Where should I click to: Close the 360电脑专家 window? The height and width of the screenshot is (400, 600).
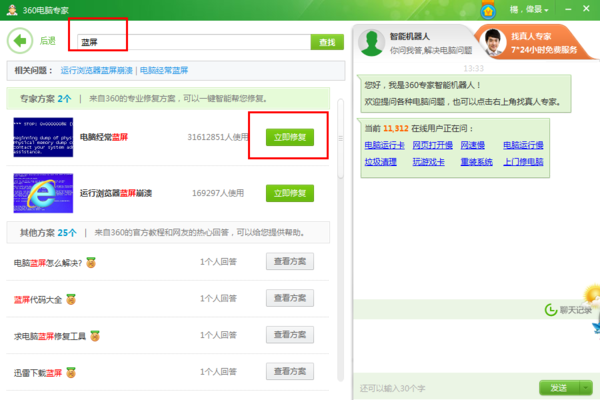[586, 9]
